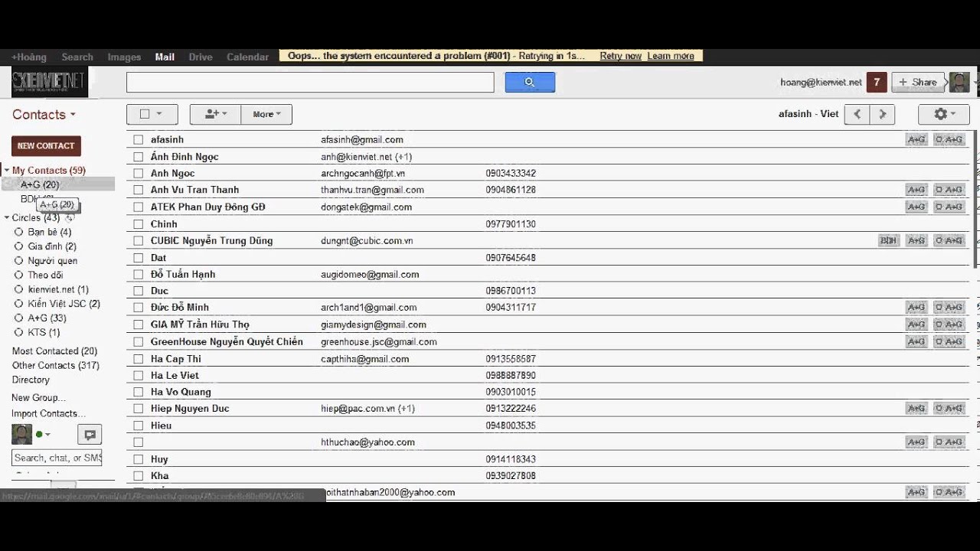Check the box for Ánh Đinh Ngọc

138,157
